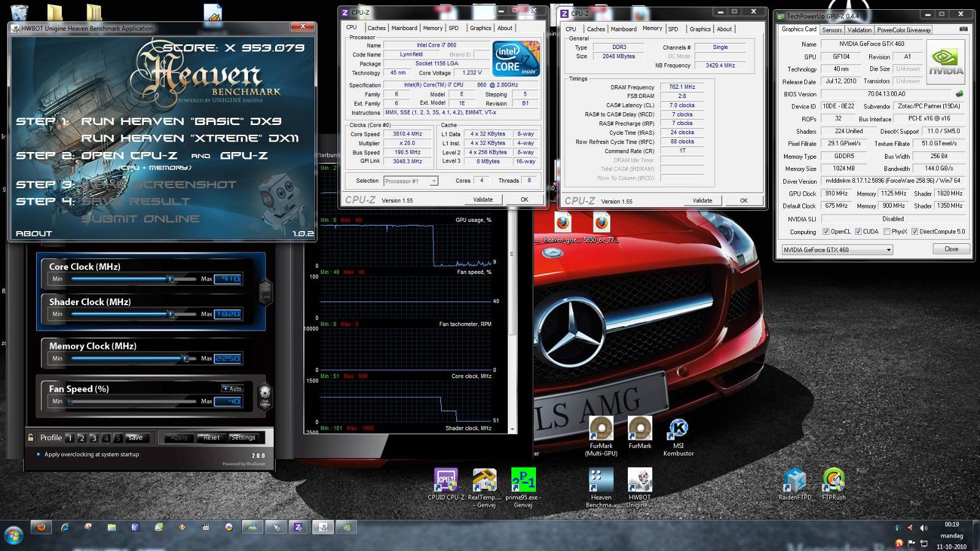Open FurMark (Multi-GPU) desktop shortcut
Image resolution: width=980 pixels, height=551 pixels.
click(601, 436)
